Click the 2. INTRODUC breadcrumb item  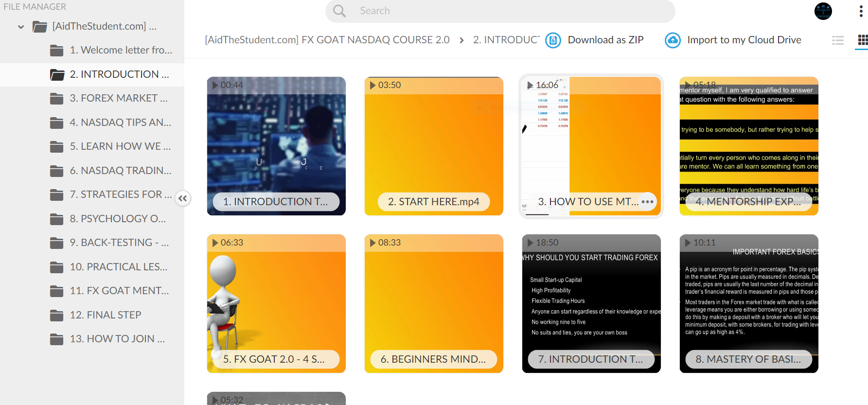[506, 40]
